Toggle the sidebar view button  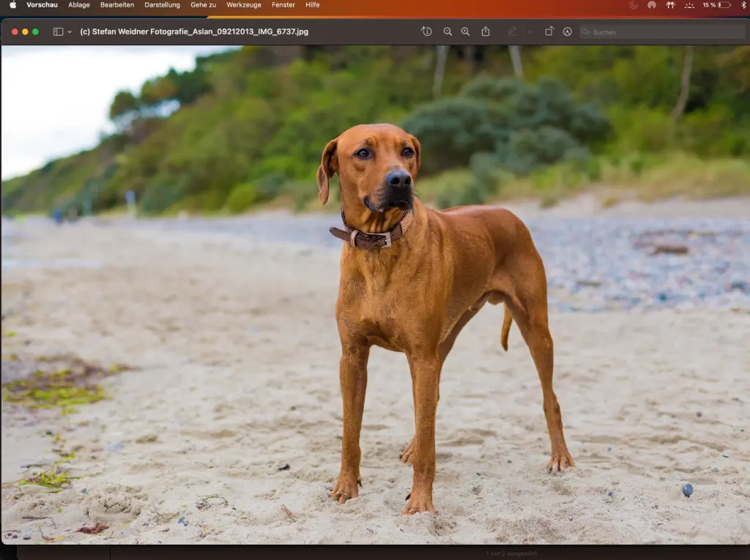tap(59, 31)
